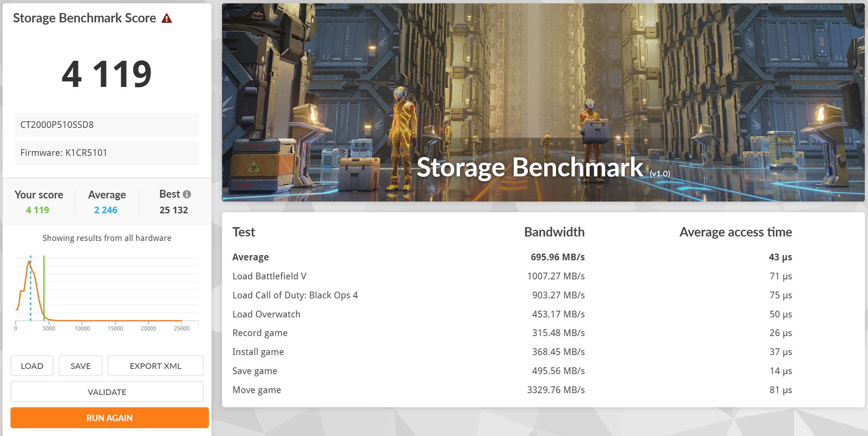Click the Best score info icon
The width and height of the screenshot is (868, 436).
click(187, 194)
